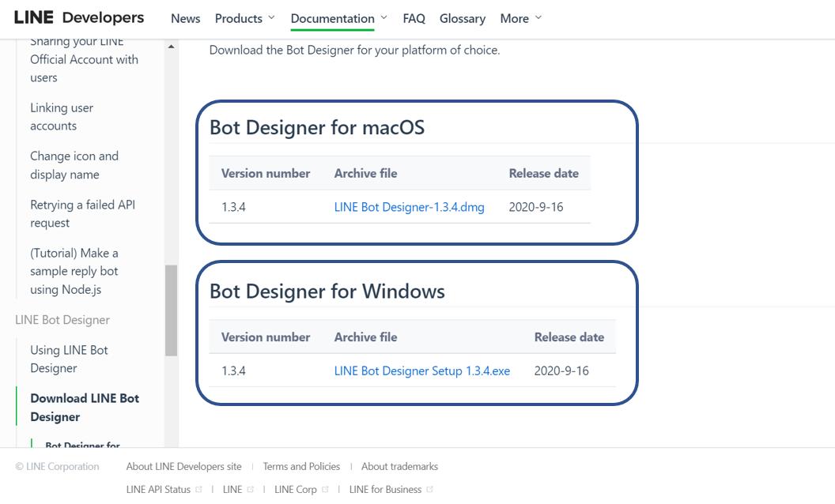The height and width of the screenshot is (504, 835).
Task: Download LINE Bot Designer-1.3.4.dmg file
Action: click(409, 207)
